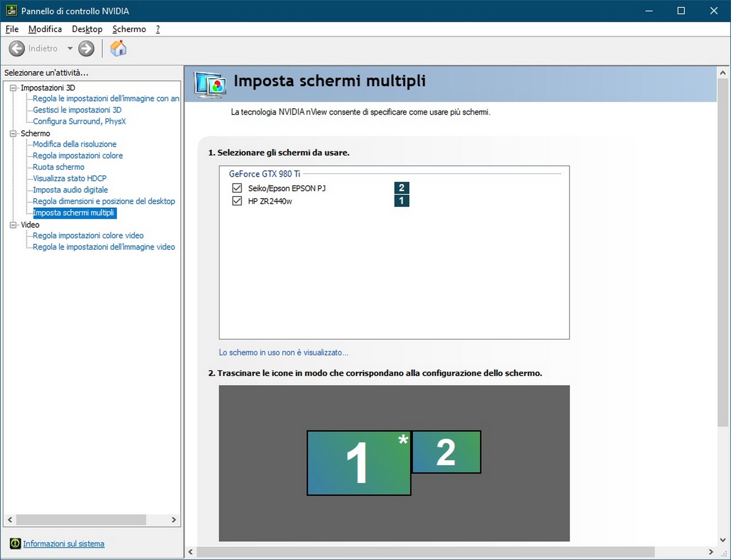731x560 pixels.
Task: Minimize the NVIDIA control panel window
Action: (x=649, y=10)
